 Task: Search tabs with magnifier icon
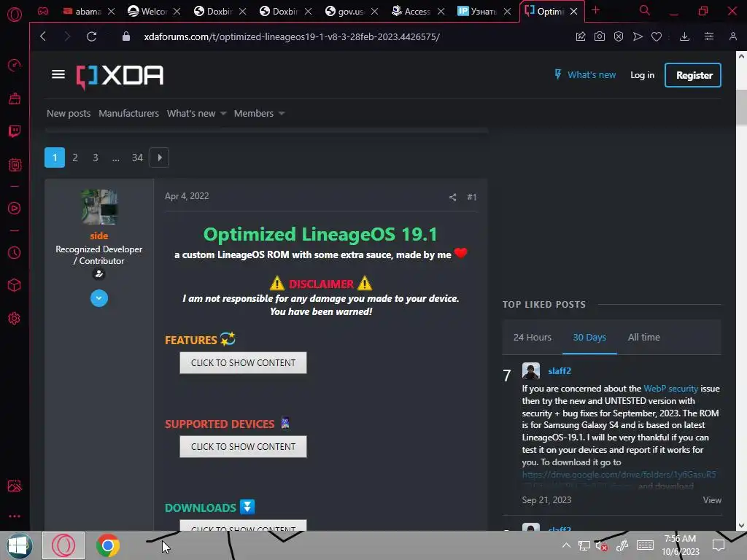pos(645,10)
